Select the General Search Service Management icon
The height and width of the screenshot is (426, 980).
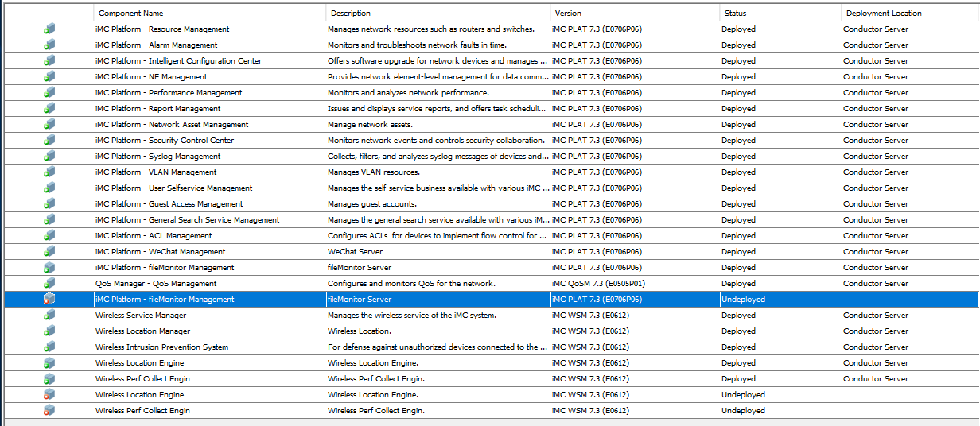(x=49, y=220)
